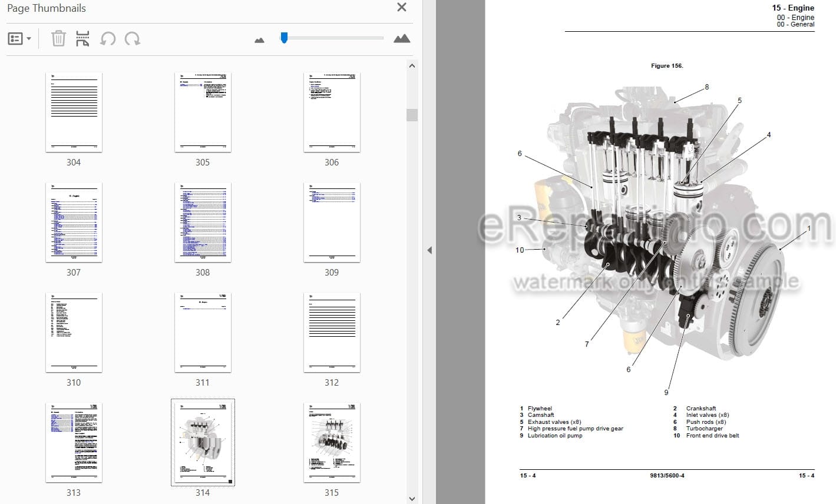Click callout number 10 on engine figure
Screen dimensions: 836x504
tap(520, 250)
